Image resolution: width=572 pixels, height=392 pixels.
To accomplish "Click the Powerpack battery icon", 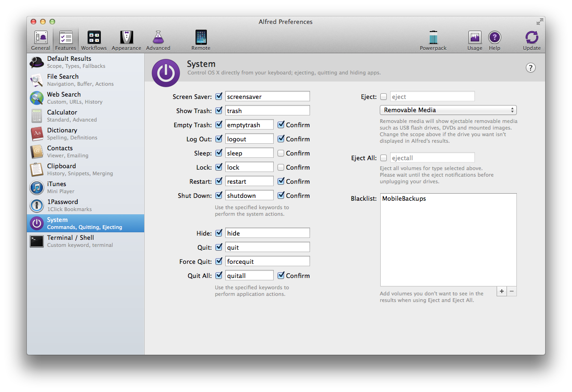I will [433, 38].
